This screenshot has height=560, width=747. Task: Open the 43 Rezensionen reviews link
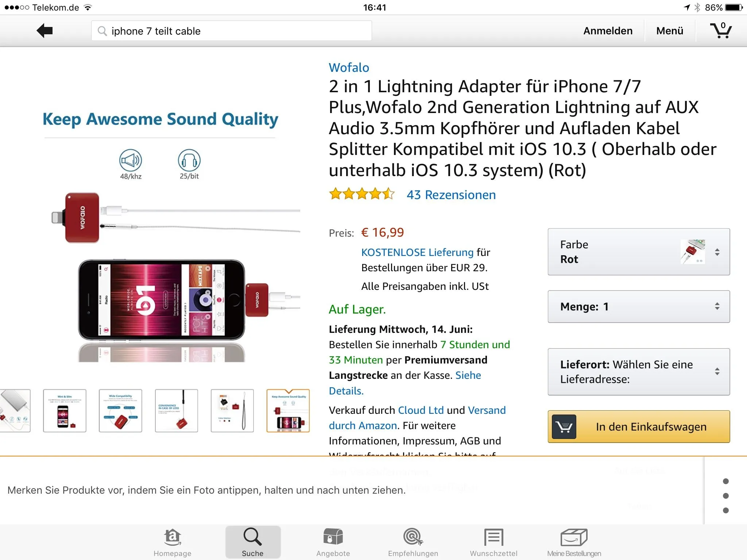tap(451, 195)
